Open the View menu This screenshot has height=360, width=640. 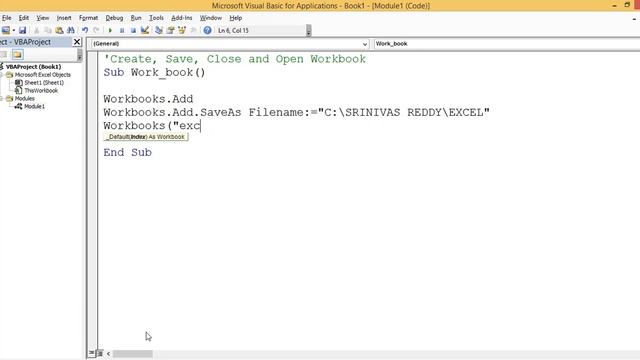click(42, 18)
